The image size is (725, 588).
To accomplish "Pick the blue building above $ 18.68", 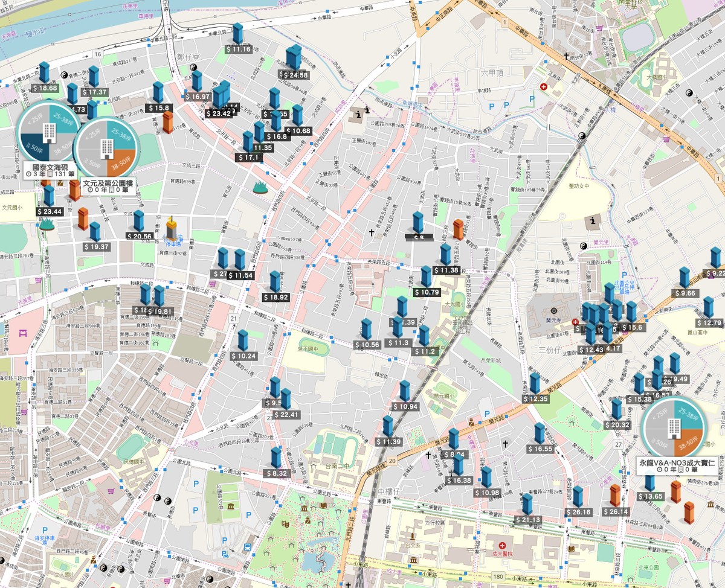I will pos(44,72).
